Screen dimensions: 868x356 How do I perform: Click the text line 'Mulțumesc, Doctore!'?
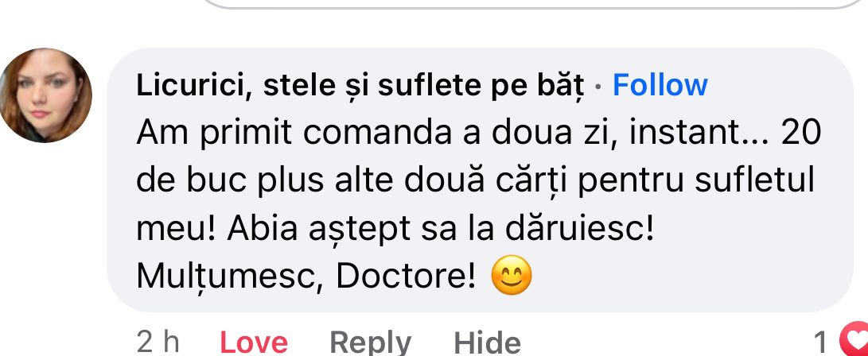tap(306, 277)
